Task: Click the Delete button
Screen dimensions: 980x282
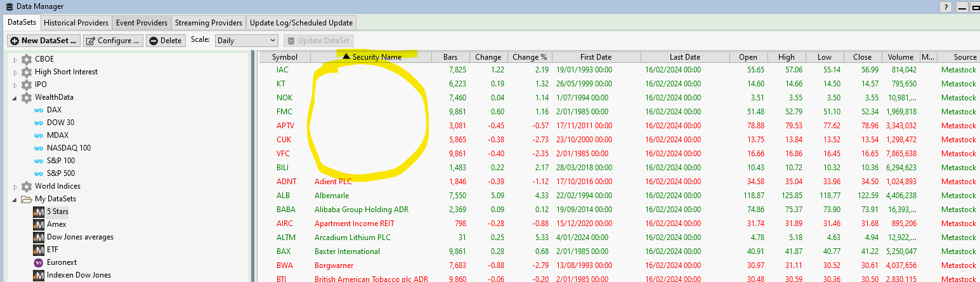Action: tap(166, 41)
